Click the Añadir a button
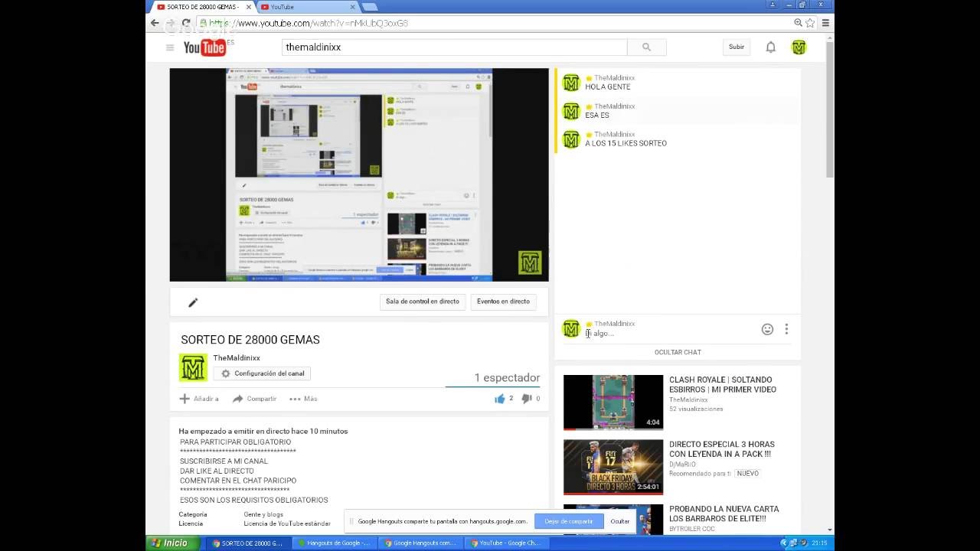Screen dimensions: 980x551 [x=199, y=399]
